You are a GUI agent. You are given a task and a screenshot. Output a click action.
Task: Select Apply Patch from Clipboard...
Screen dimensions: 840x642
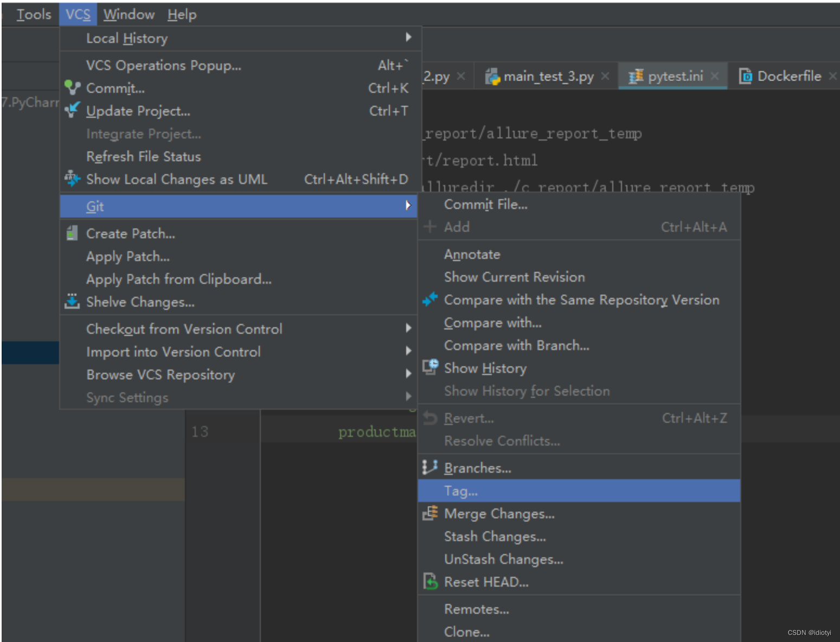point(238,279)
